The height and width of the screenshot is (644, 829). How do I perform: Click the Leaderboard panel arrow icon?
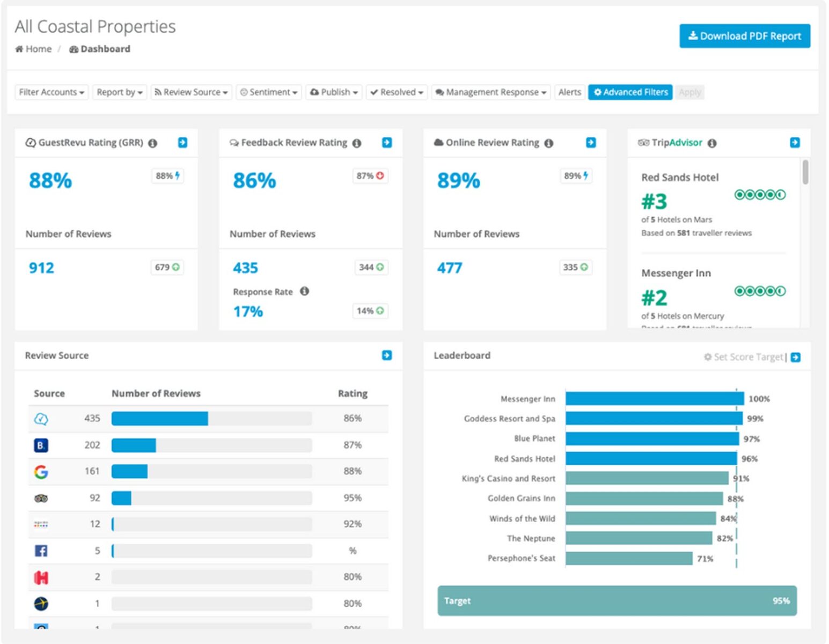click(x=796, y=357)
